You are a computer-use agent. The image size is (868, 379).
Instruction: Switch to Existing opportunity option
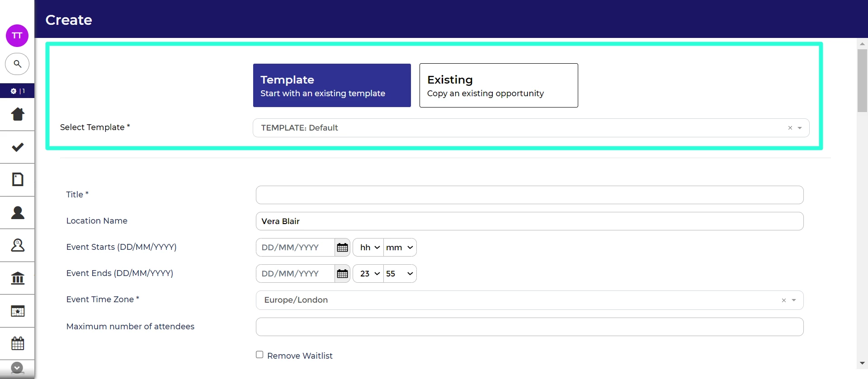(499, 85)
